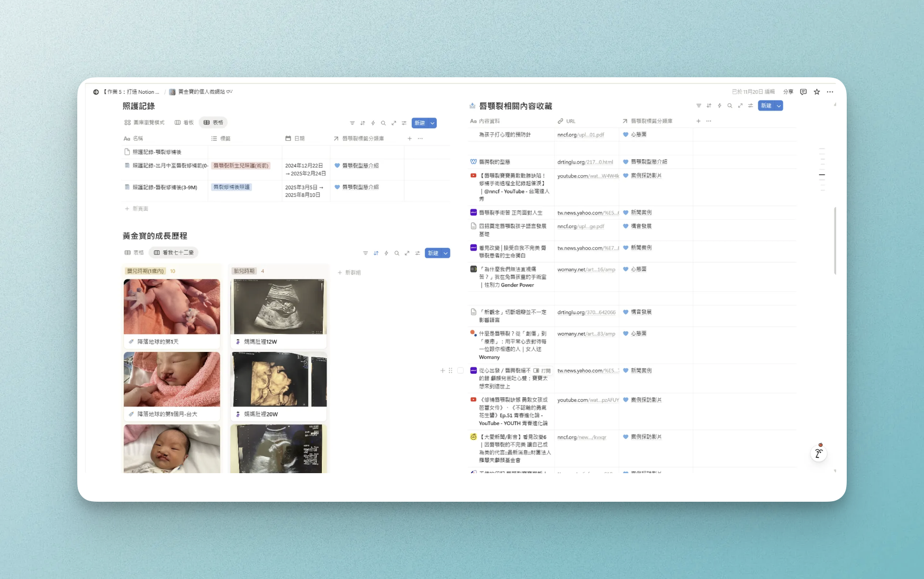Click automation lightning icon in 唇顎裂相關內容收藏
This screenshot has height=579, width=924.
(719, 106)
